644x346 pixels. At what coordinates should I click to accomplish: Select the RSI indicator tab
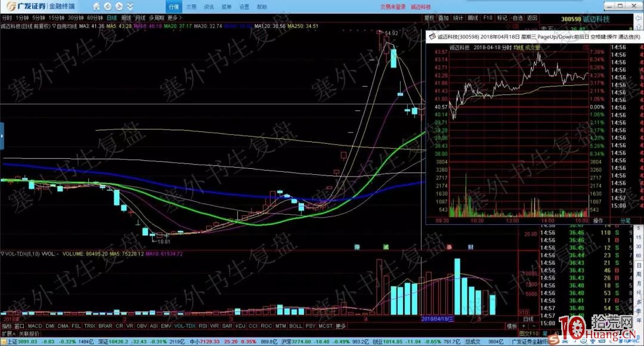tap(203, 326)
